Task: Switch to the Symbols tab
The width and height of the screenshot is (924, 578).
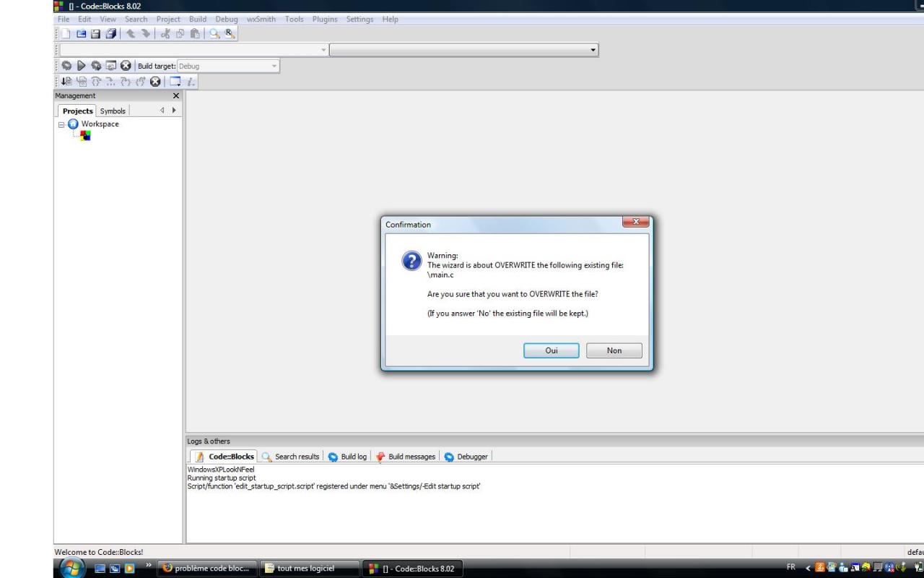Action: coord(113,111)
